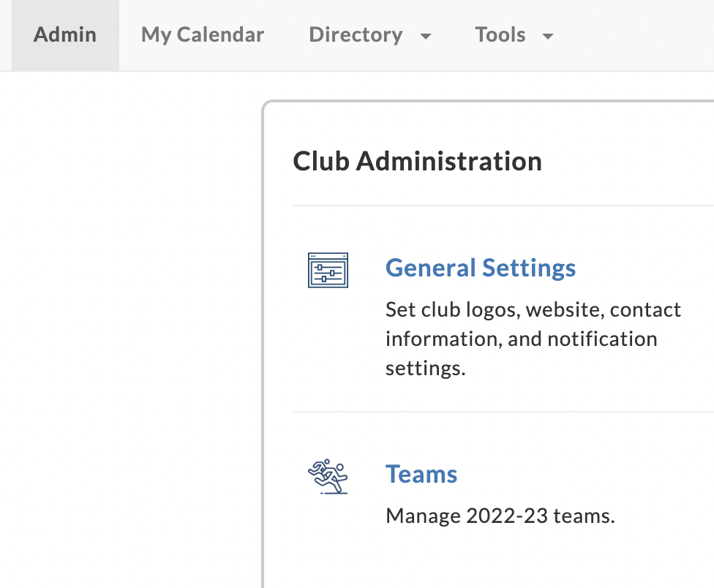The width and height of the screenshot is (714, 588).
Task: Open the Tools menu
Action: point(514,35)
